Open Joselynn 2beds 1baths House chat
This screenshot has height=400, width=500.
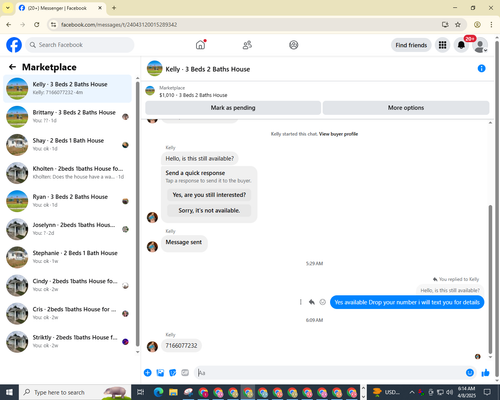click(68, 229)
